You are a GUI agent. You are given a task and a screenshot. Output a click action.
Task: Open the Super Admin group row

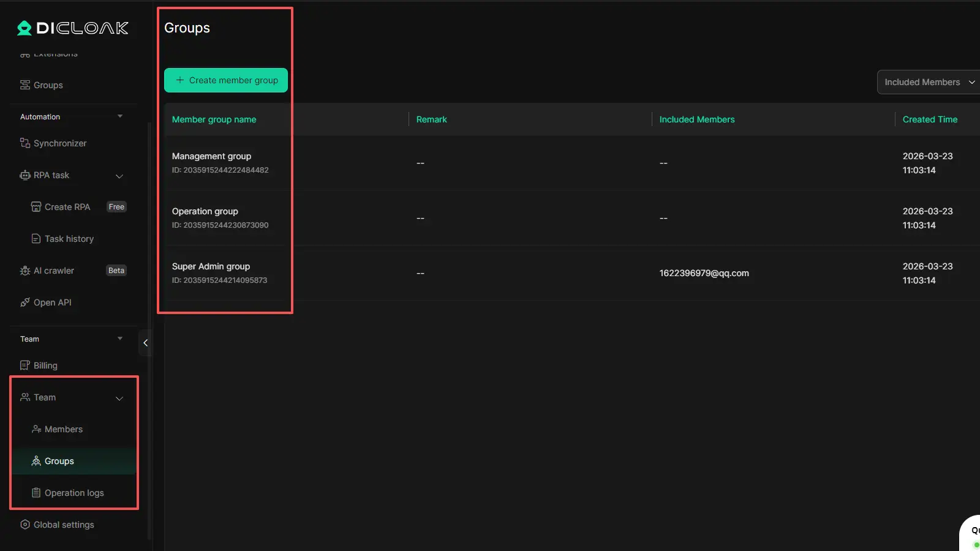click(x=211, y=266)
